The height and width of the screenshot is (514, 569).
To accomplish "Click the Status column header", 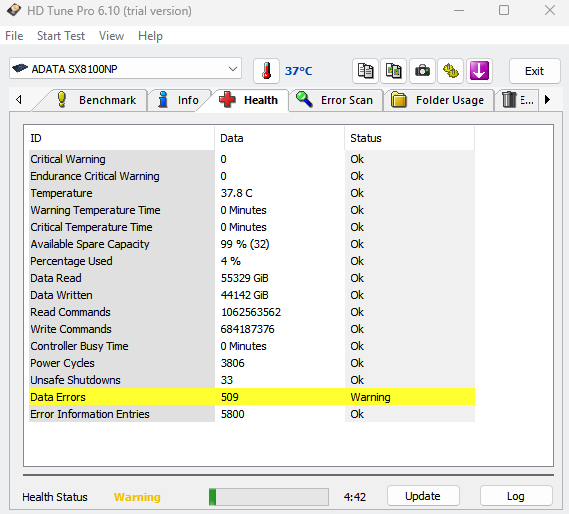I will point(410,138).
